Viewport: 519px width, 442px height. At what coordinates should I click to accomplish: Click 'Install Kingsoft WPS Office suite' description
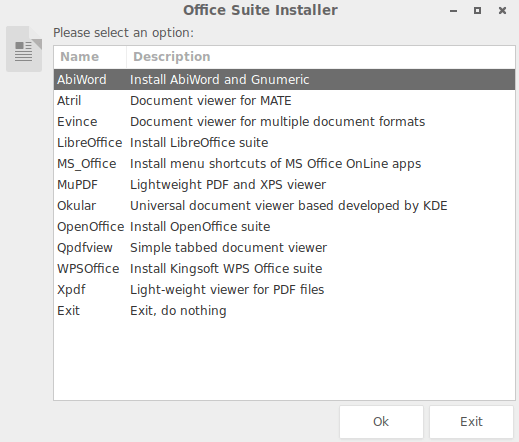(226, 269)
